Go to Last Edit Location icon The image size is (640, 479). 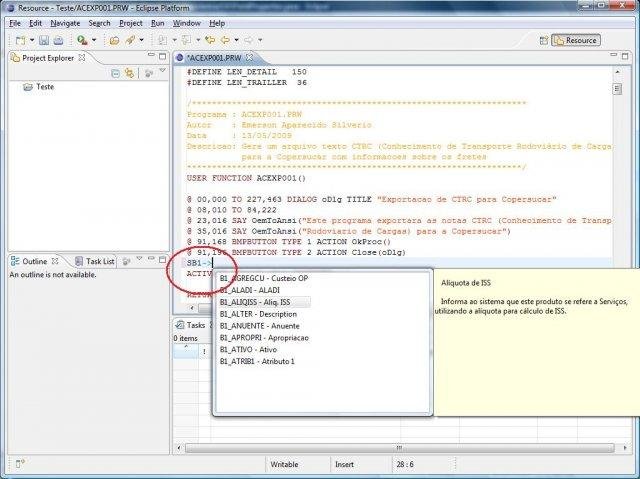(x=210, y=40)
